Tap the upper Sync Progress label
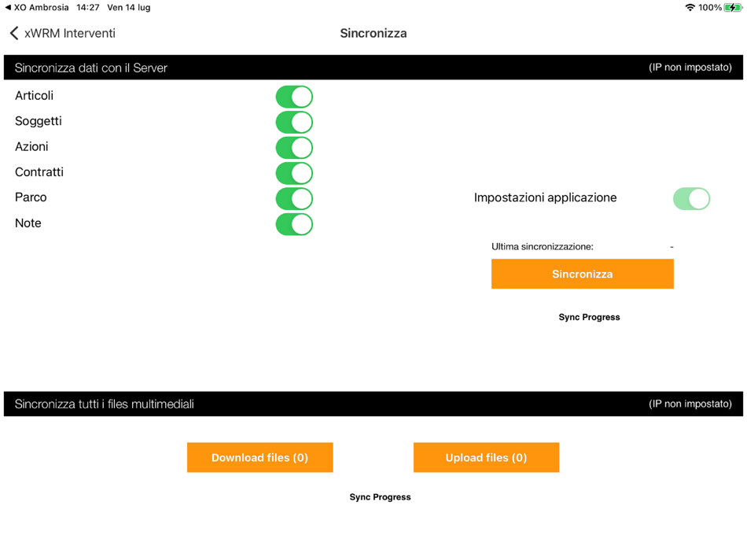 (589, 317)
